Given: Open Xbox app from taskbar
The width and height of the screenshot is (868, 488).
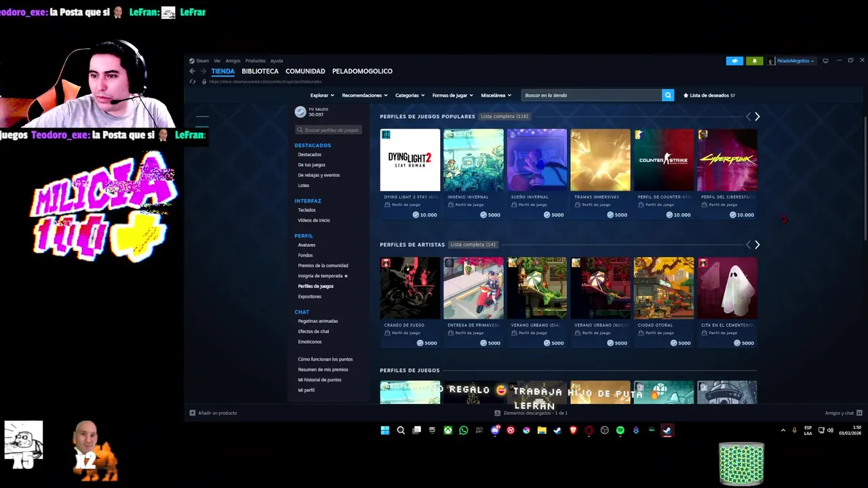Looking at the screenshot, I should [448, 430].
